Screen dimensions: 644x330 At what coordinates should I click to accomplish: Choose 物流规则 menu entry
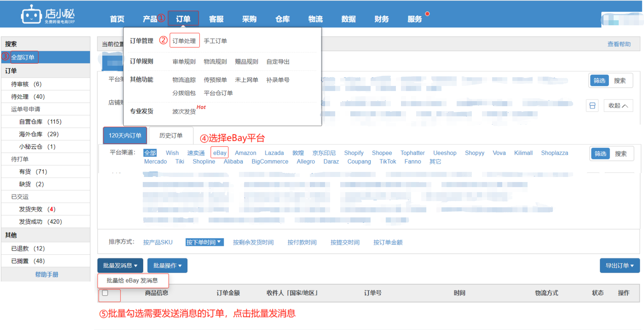[x=215, y=61]
